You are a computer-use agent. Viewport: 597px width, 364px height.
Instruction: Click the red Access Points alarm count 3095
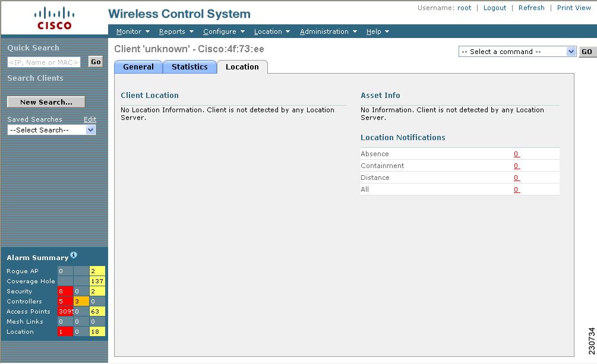click(65, 312)
